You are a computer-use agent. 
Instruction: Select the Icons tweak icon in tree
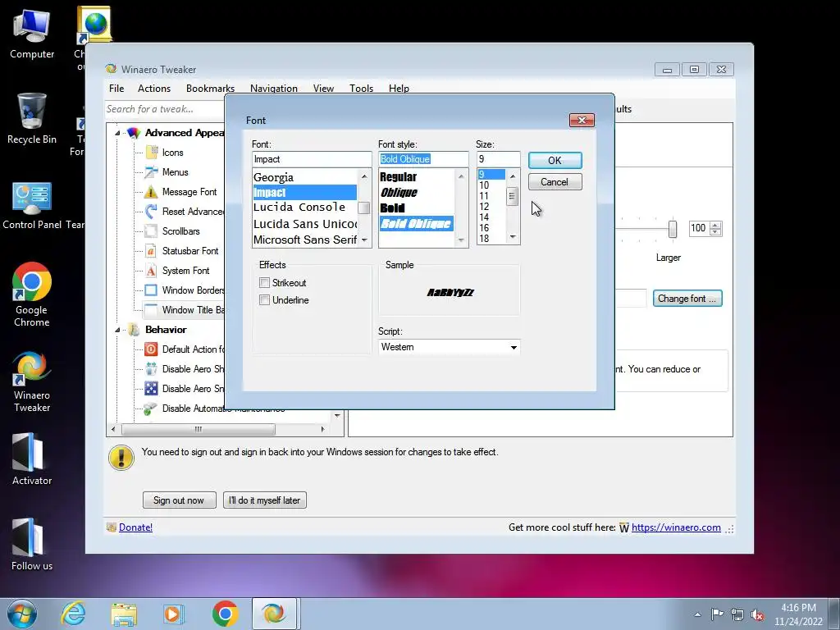[x=151, y=153]
